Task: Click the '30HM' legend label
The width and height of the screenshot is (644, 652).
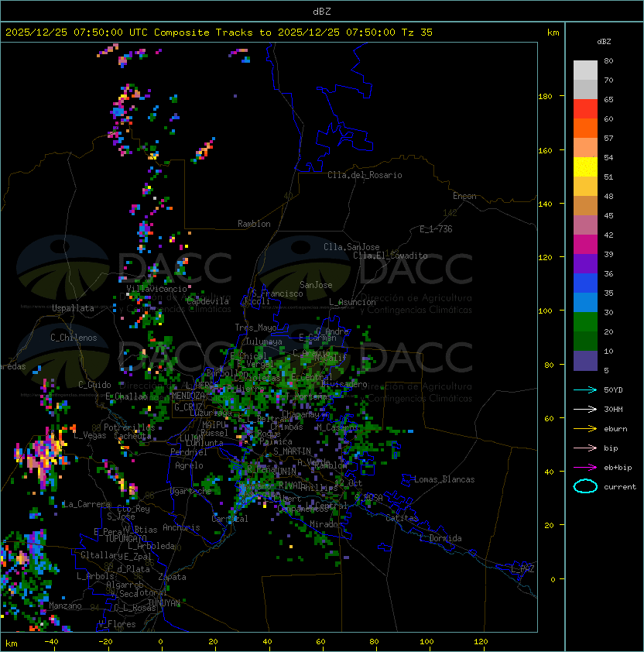Action: point(613,409)
